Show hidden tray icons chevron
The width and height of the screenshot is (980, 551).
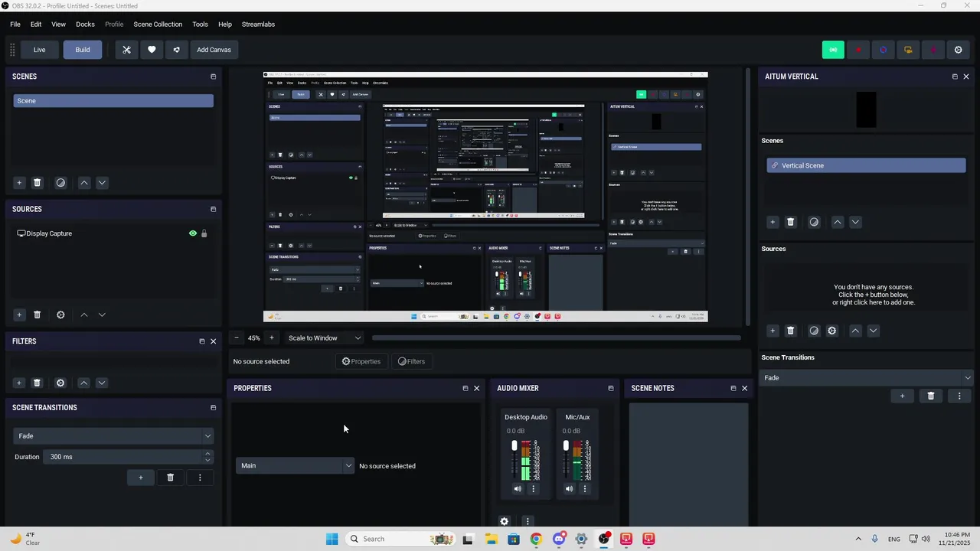(858, 539)
